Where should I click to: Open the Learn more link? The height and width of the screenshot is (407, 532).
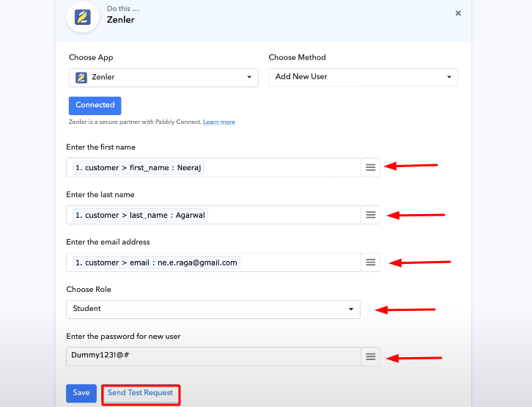tap(219, 122)
